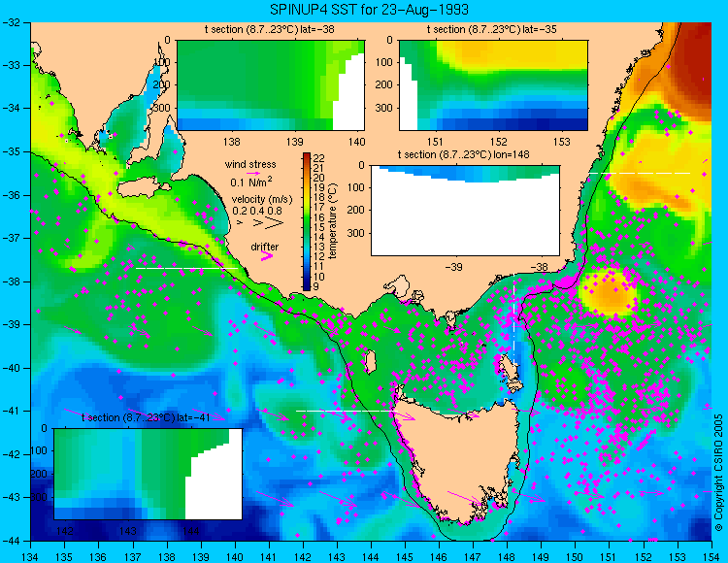Click main longitude axis label '134'
This screenshot has height=563, width=728.
[30, 557]
